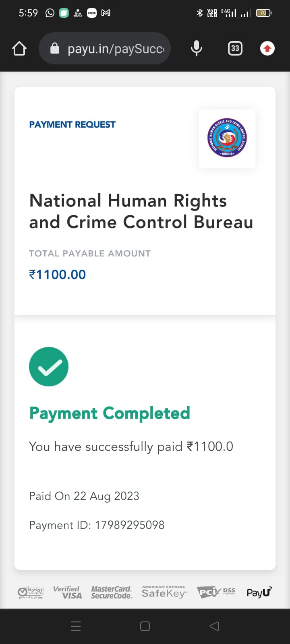290x644 pixels.
Task: Open the tab switcher showing 33 tabs
Action: coord(235,49)
